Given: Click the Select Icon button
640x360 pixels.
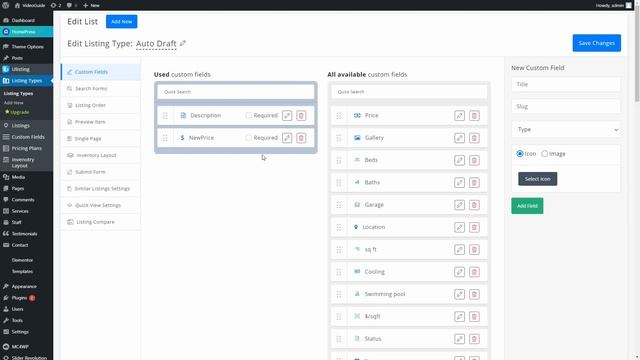Looking at the screenshot, I should tap(538, 179).
